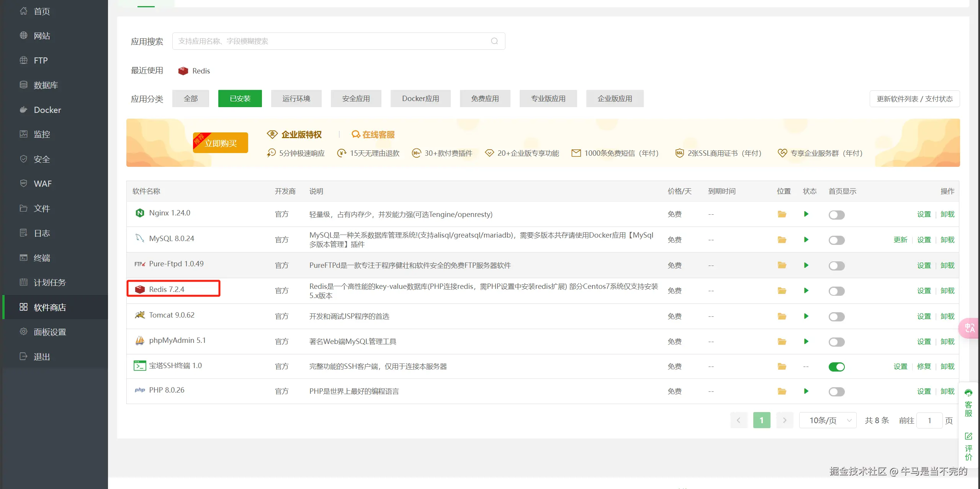The height and width of the screenshot is (489, 980).
Task: Click MySQL running status play icon
Action: pyautogui.click(x=806, y=240)
